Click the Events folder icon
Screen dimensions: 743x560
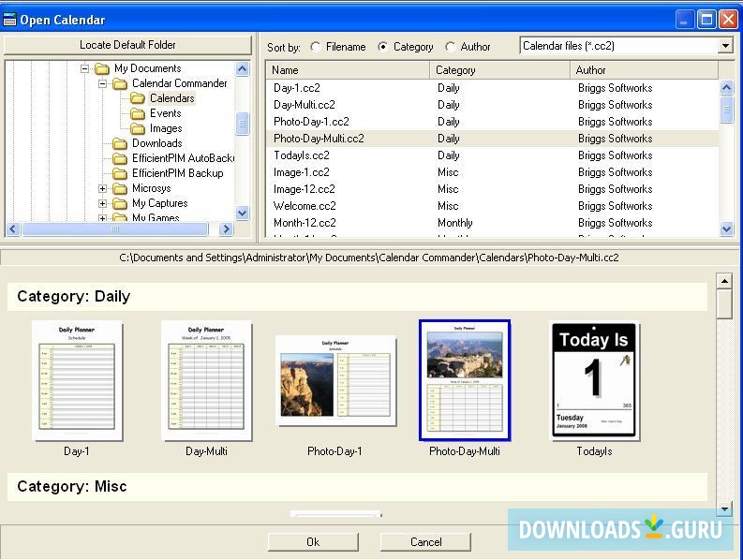(138, 113)
